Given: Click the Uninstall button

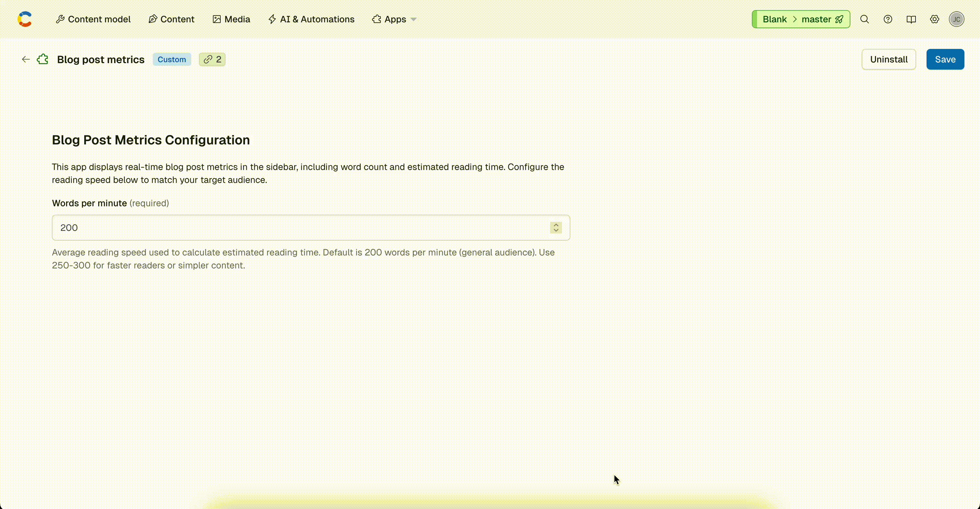Looking at the screenshot, I should click(888, 59).
